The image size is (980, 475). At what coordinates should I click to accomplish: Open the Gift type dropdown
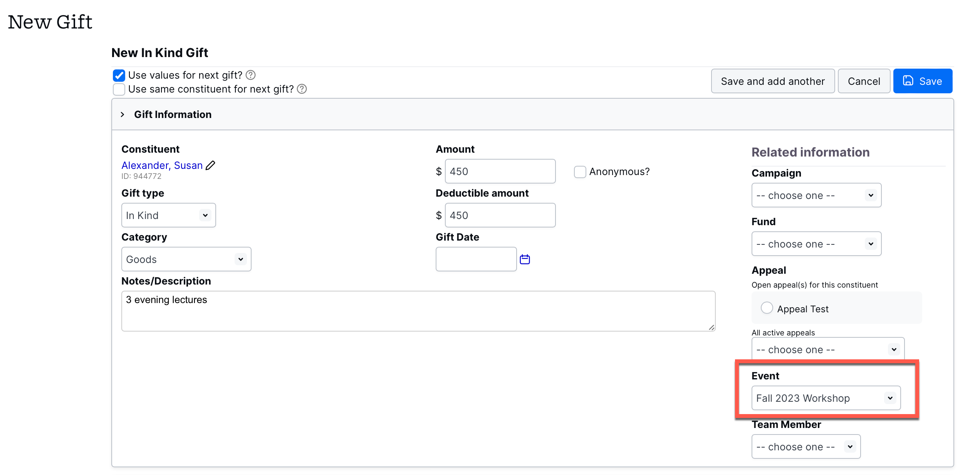click(x=168, y=215)
